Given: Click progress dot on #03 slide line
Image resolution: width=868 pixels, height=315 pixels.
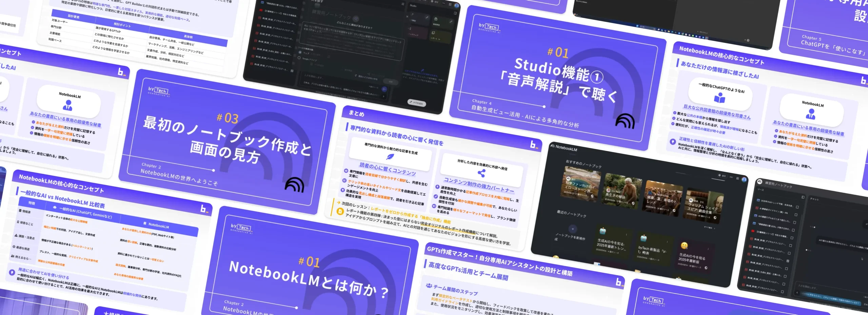Looking at the screenshot, I should coord(214,170).
